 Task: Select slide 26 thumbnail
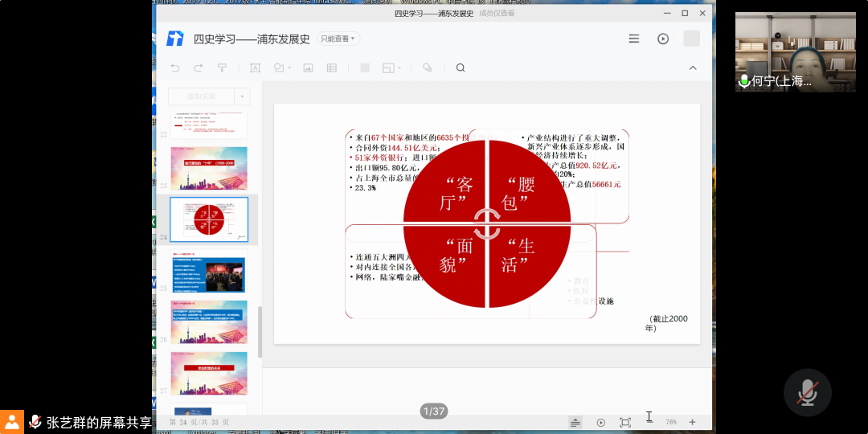pos(209,322)
